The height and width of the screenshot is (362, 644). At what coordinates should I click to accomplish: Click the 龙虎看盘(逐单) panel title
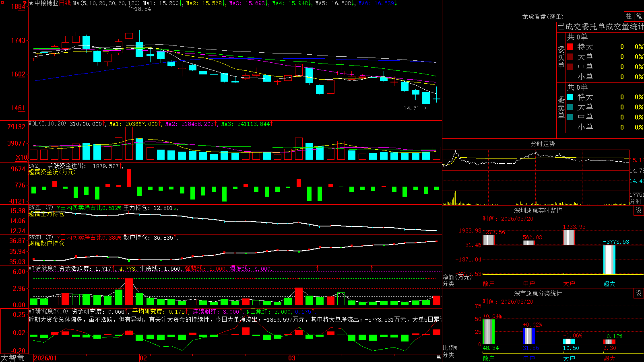543,16
